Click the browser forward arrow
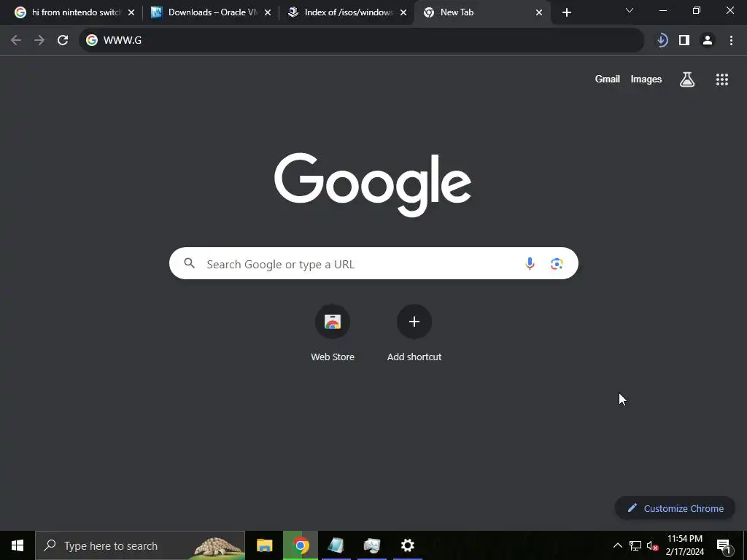 point(39,40)
